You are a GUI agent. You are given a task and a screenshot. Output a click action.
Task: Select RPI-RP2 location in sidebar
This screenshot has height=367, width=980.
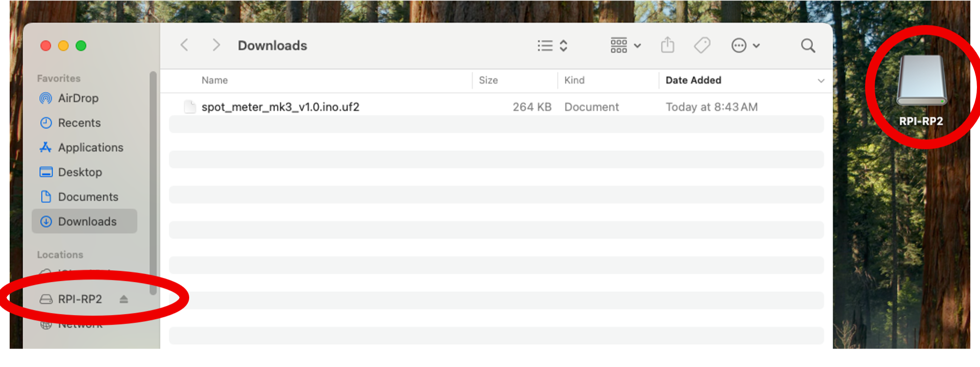click(80, 299)
